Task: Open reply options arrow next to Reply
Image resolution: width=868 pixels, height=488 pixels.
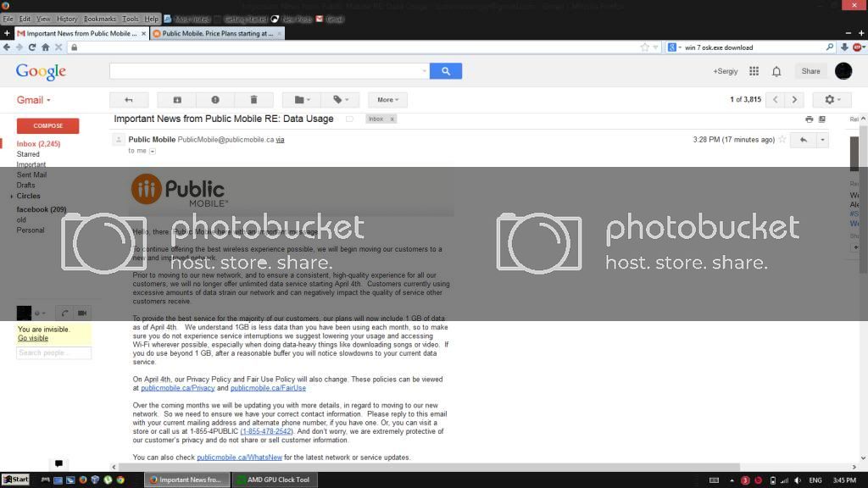Action: (x=822, y=140)
